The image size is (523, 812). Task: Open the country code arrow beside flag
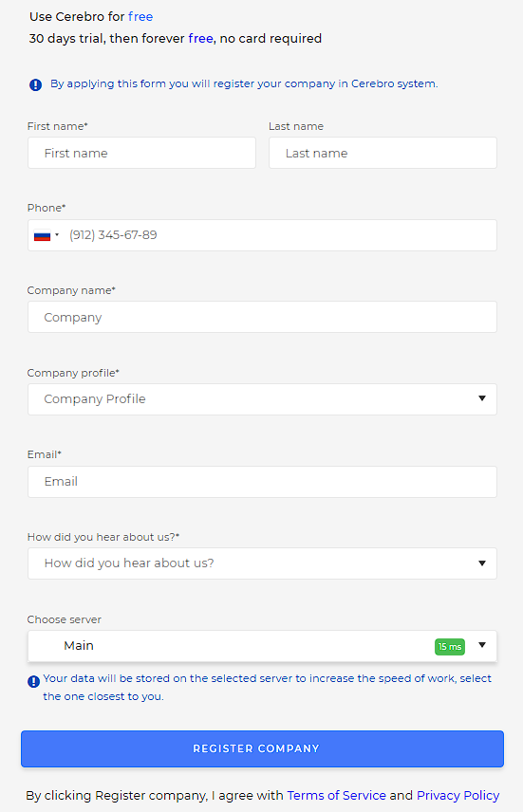click(57, 235)
